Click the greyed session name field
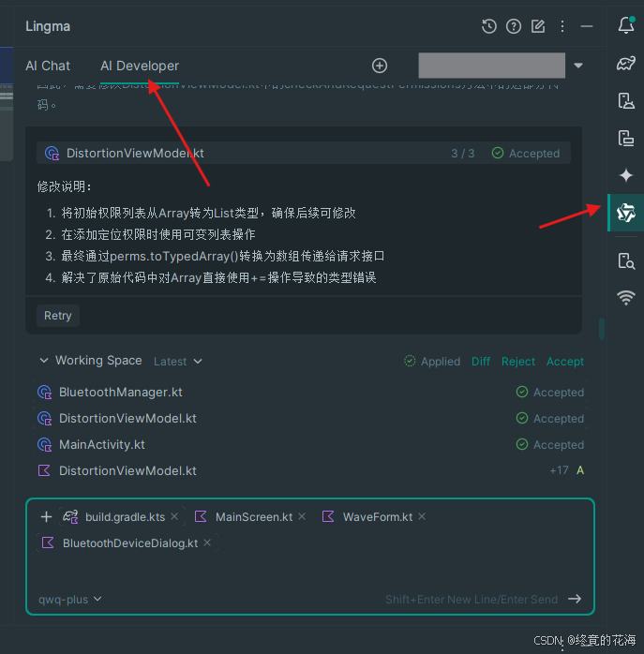 [x=491, y=66]
